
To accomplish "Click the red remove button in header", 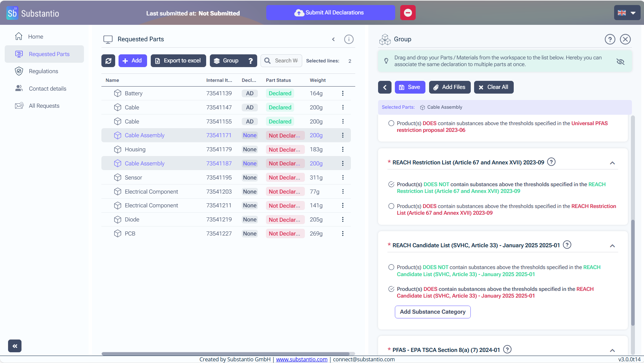I will (x=408, y=13).
